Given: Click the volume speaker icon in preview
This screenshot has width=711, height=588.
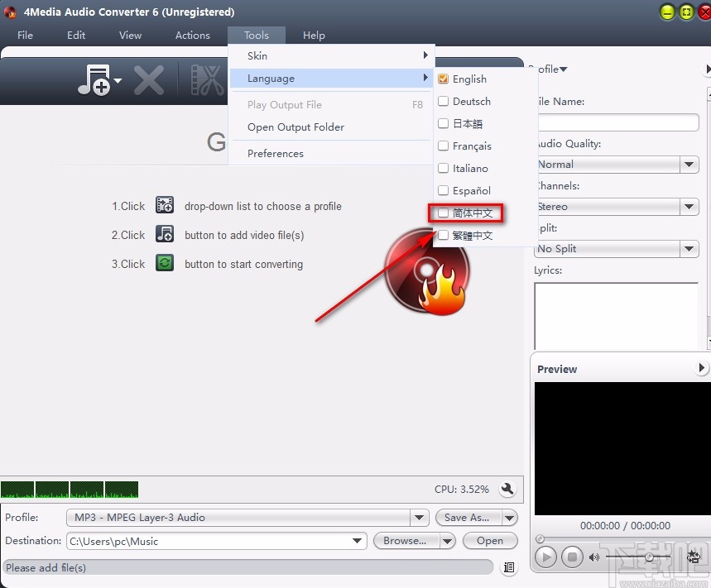Looking at the screenshot, I should [594, 557].
